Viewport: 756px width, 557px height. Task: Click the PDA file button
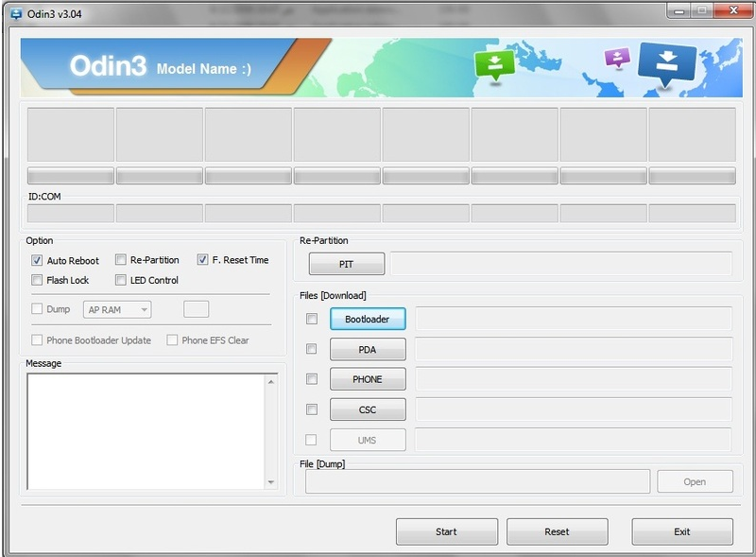368,350
